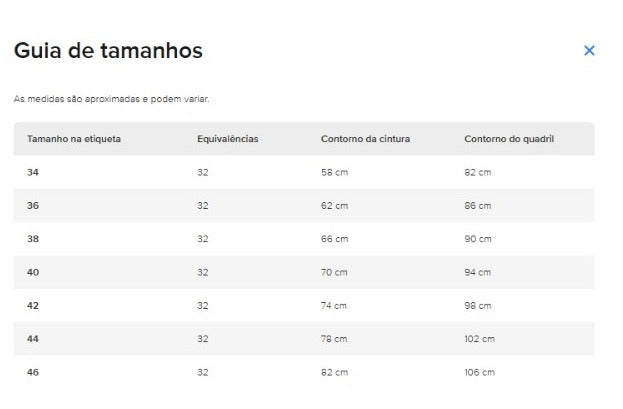Viewport: 623px width, 409px height.
Task: Click the Contorno da cintura column header
Action: pos(366,139)
